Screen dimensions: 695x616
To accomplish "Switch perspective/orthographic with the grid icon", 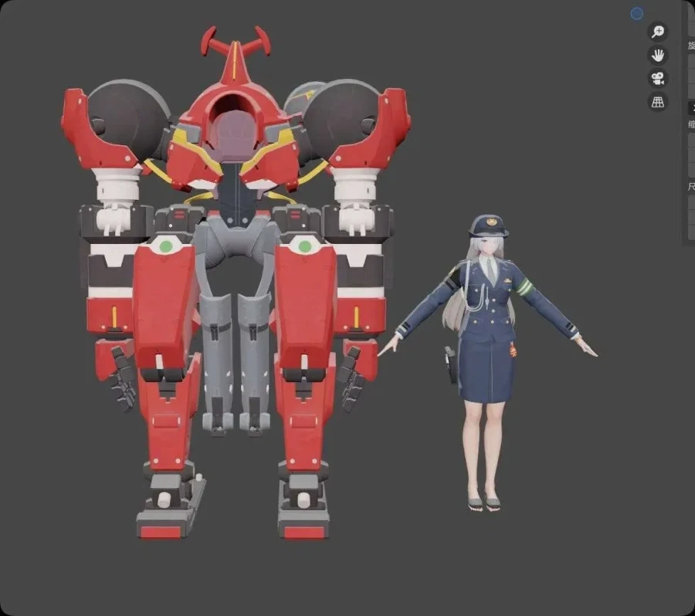I will click(x=658, y=102).
